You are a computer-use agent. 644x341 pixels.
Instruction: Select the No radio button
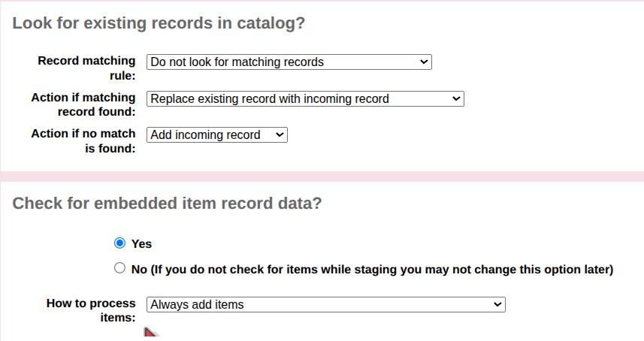pos(119,268)
